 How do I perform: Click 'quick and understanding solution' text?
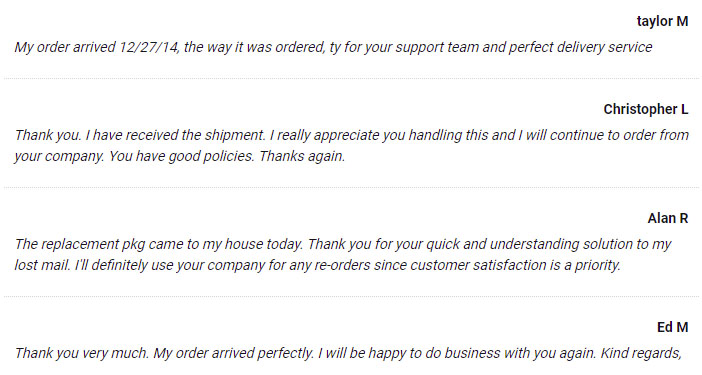pos(529,244)
